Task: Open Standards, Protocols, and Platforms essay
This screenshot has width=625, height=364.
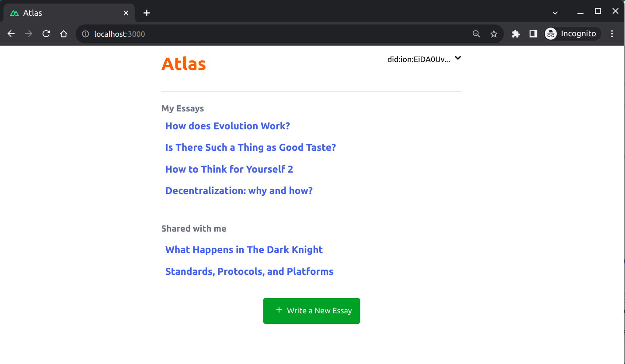Action: click(249, 272)
